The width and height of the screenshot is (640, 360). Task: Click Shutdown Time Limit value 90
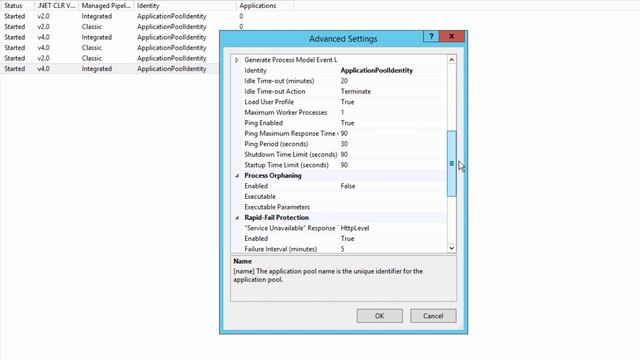pos(344,155)
